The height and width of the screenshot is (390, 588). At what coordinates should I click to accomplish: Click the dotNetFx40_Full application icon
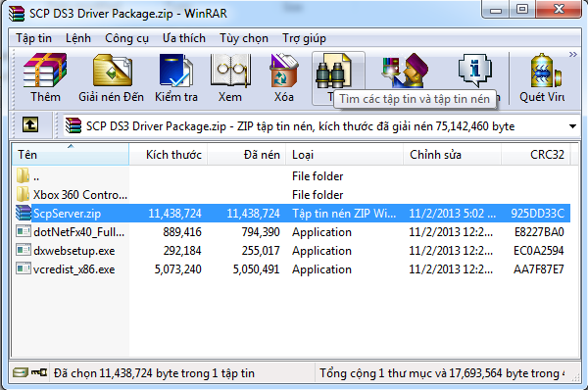pyautogui.click(x=24, y=230)
